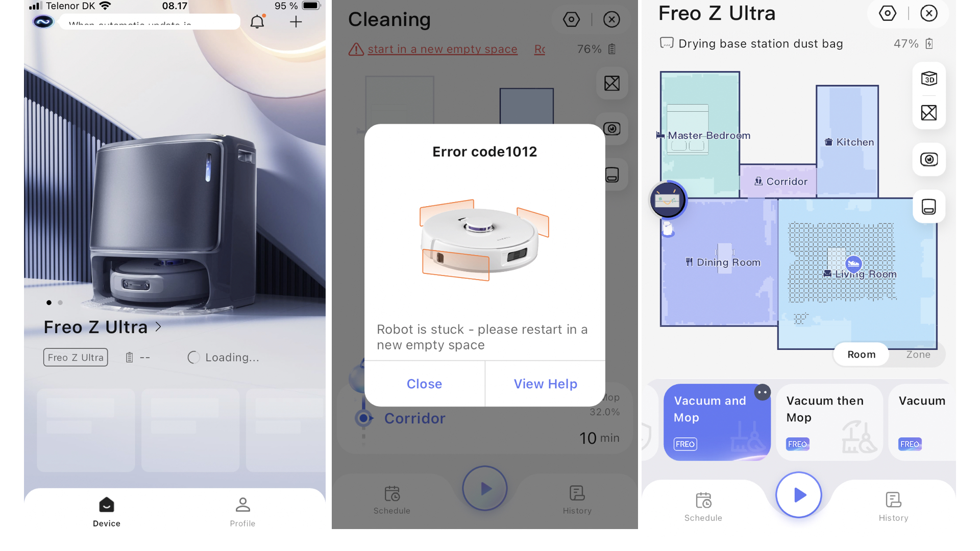The width and height of the screenshot is (980, 551).
Task: Click View Help for error code 1012
Action: point(545,384)
